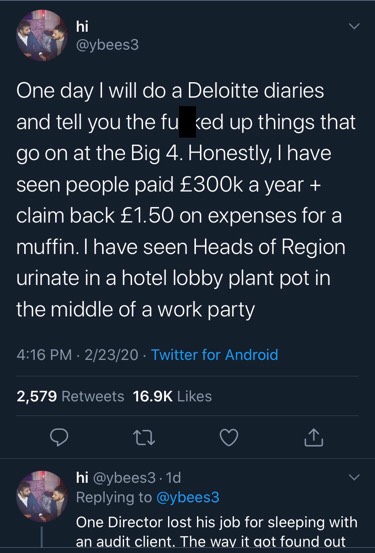Open the share upload icon
This screenshot has height=553, width=375.
[x=314, y=438]
